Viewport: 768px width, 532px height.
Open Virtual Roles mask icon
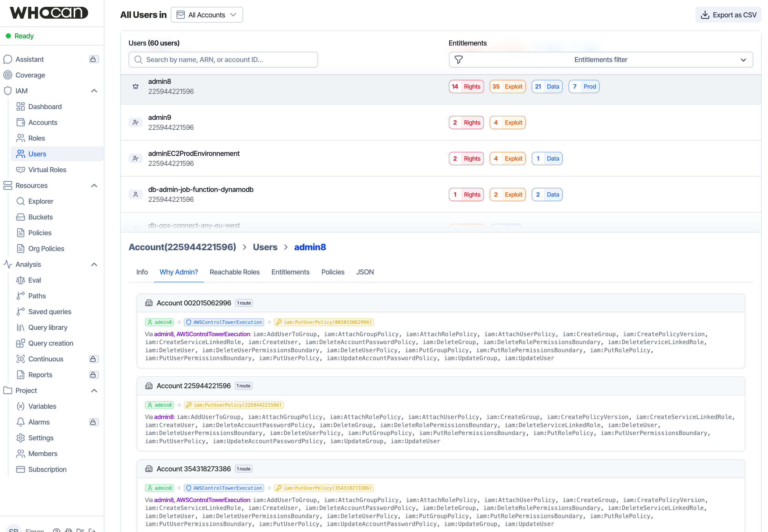click(21, 170)
